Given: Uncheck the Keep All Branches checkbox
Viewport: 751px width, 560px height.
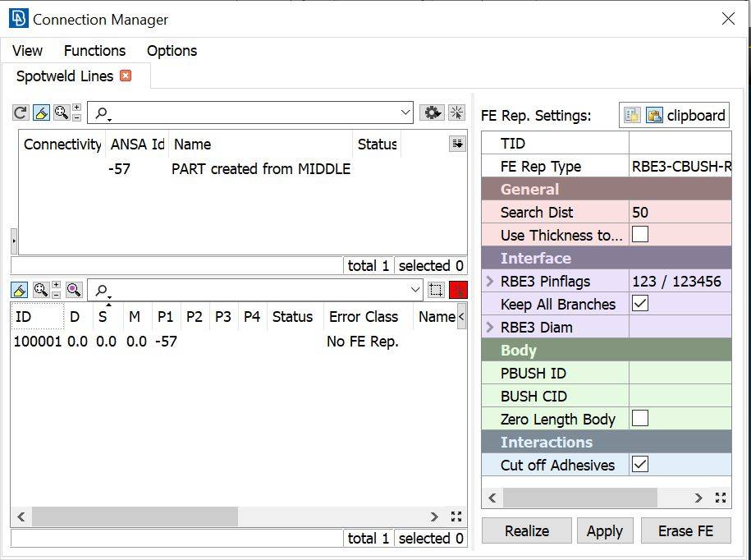Looking at the screenshot, I should [640, 304].
